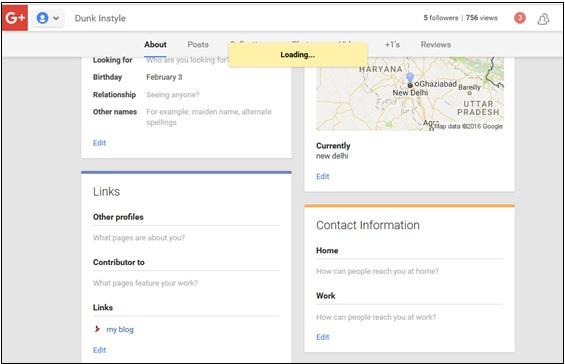Click the 5 followers count
Screen dimensions: 565x364
(441, 18)
